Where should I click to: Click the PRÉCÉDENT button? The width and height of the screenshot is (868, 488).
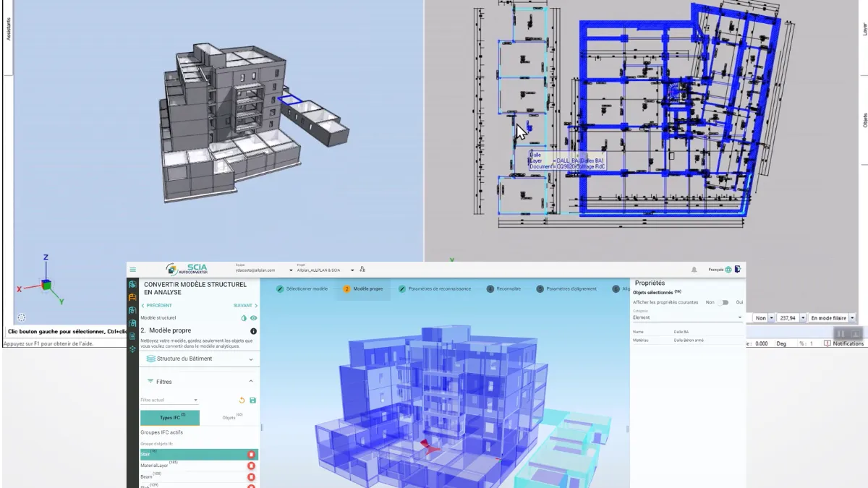click(159, 305)
